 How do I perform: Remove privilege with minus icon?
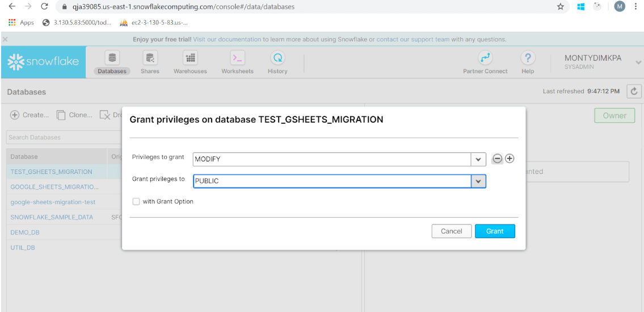point(497,159)
